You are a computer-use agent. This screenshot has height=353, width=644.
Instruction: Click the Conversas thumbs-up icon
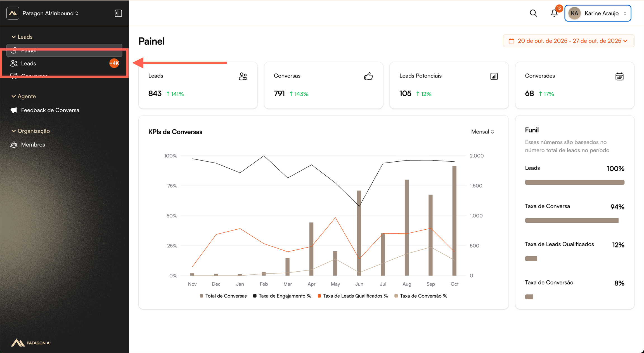coord(368,76)
